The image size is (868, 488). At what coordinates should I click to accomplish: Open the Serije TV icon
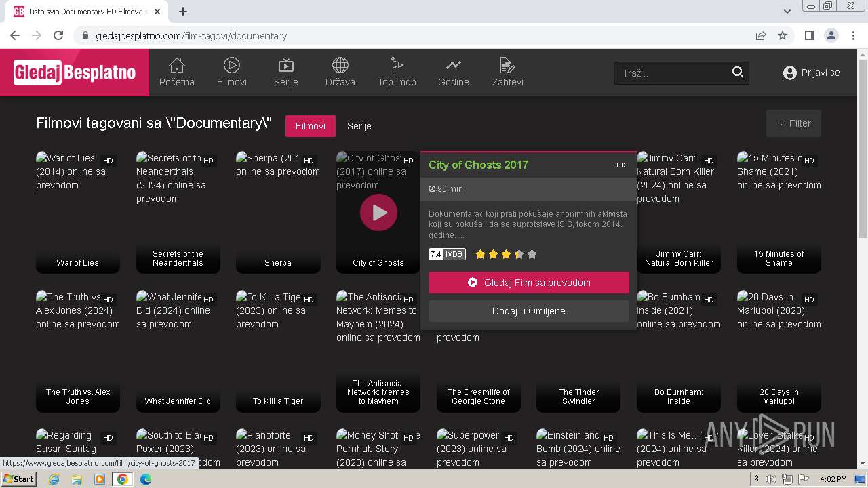tap(285, 65)
